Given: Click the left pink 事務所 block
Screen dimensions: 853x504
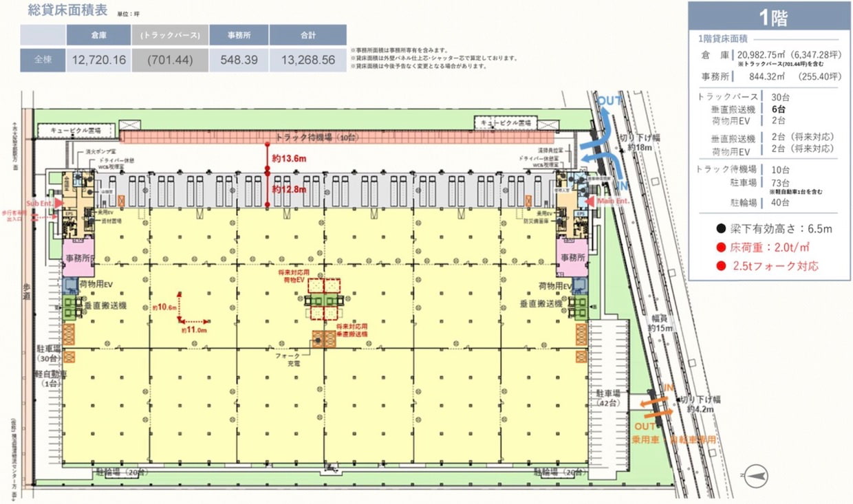Looking at the screenshot, I should tap(77, 257).
